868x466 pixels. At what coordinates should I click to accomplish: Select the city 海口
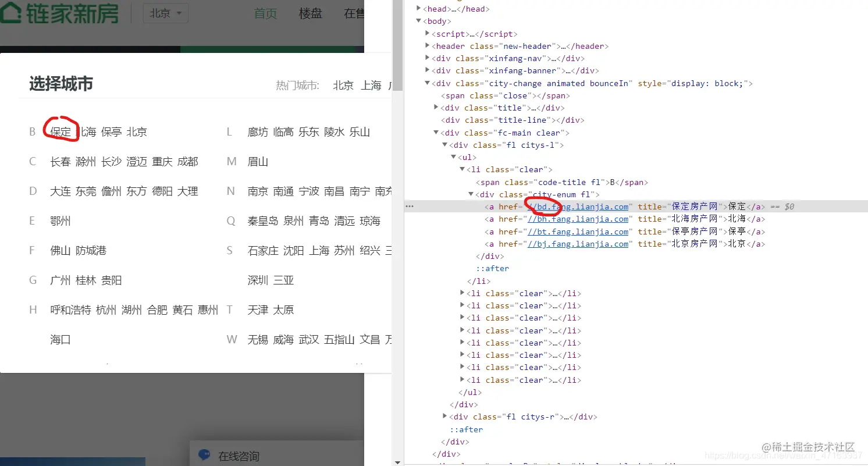61,340
